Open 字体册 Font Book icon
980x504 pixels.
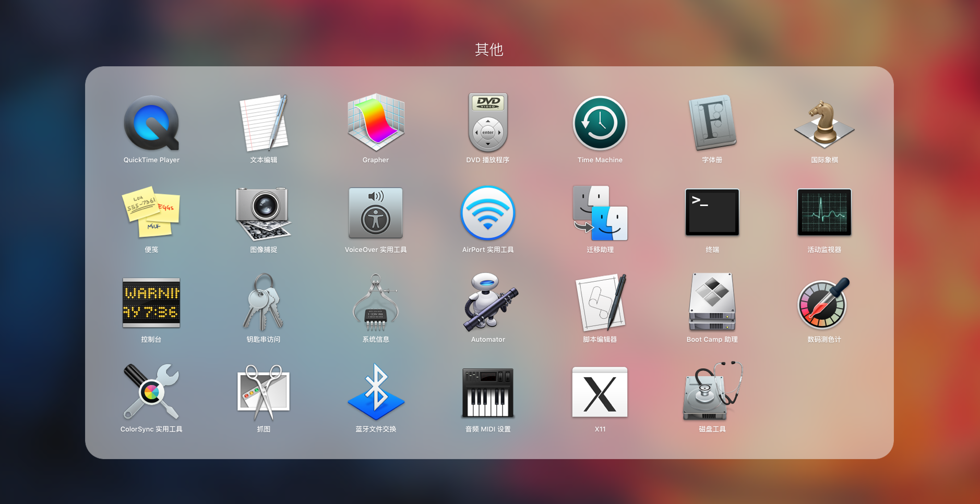click(712, 123)
